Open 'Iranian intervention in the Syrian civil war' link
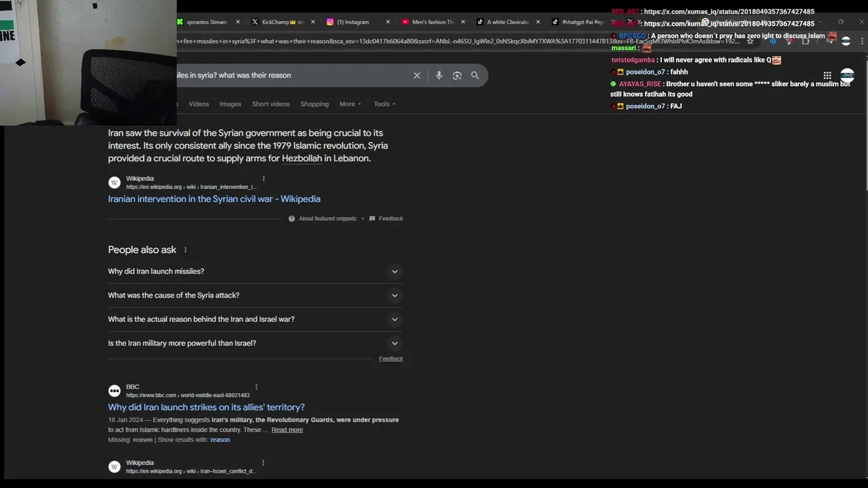This screenshot has height=488, width=868. [x=214, y=199]
